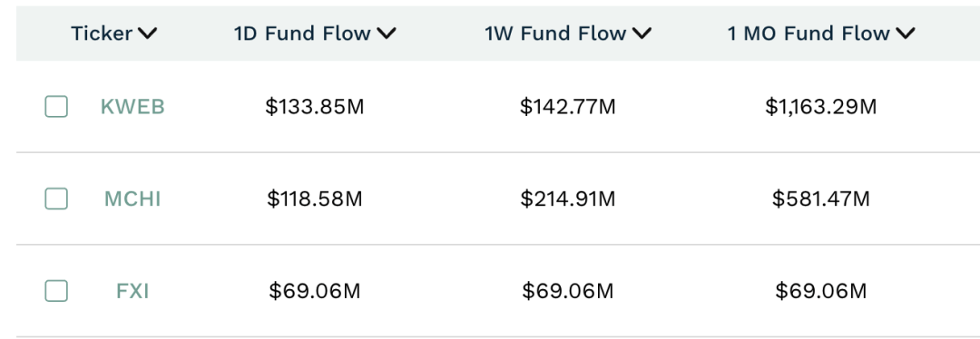Screen dimensions: 980x339
Task: Select MCHI 1 MO flow value $581.47M
Action: [x=820, y=199]
